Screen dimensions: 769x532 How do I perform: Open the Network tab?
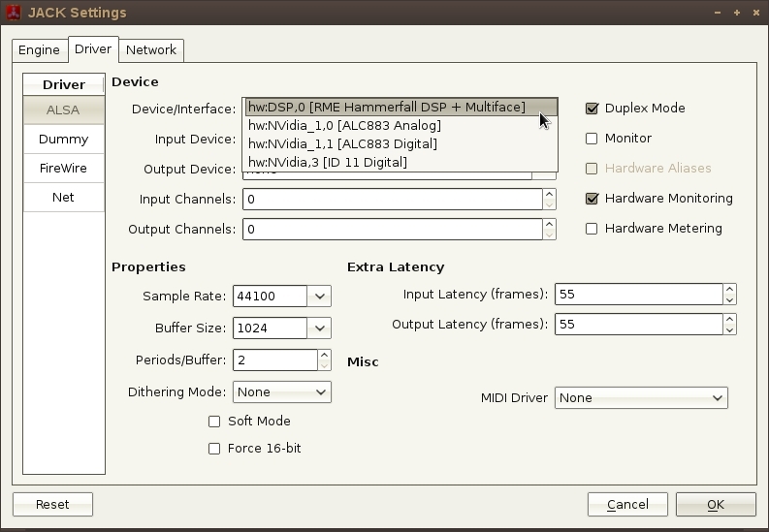pos(150,50)
